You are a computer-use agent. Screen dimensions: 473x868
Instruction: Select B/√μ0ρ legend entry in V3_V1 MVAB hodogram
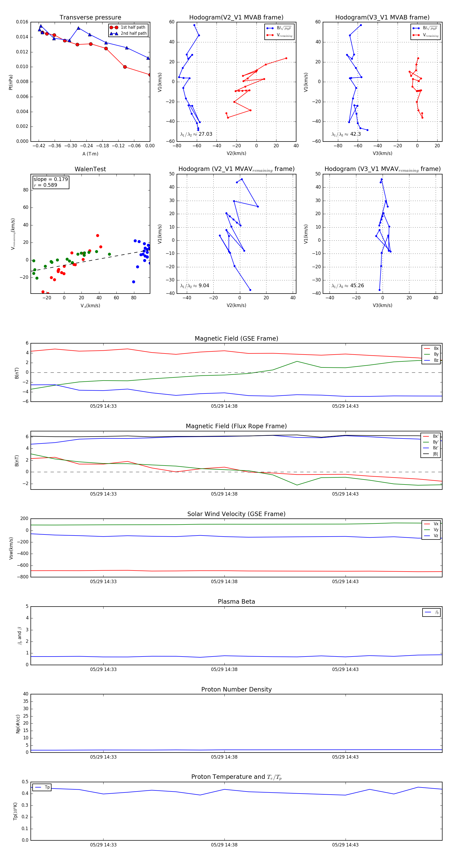pos(425,28)
